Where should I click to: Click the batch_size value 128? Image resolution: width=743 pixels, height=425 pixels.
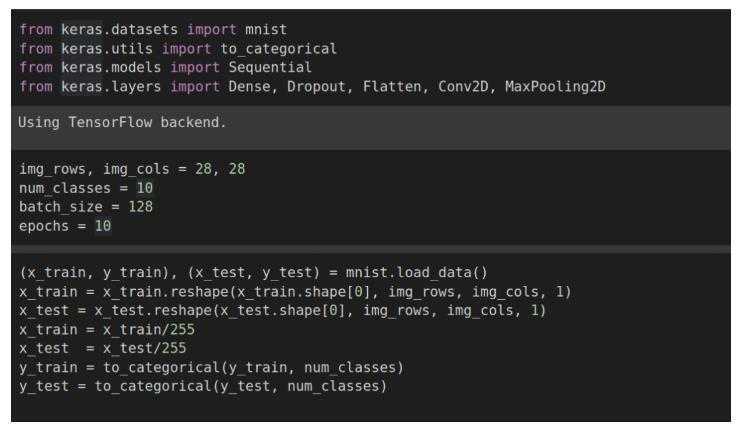141,207
